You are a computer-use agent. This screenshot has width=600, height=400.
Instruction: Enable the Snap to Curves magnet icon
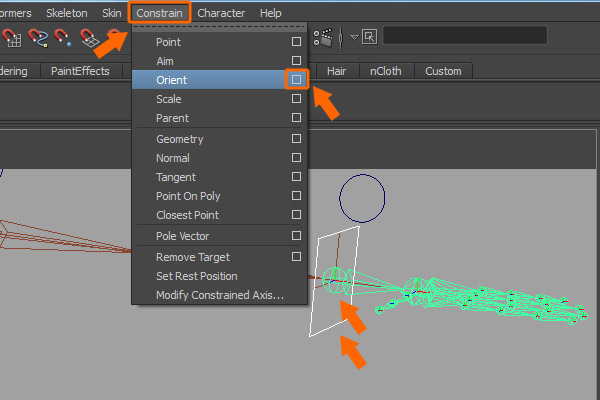[38, 38]
